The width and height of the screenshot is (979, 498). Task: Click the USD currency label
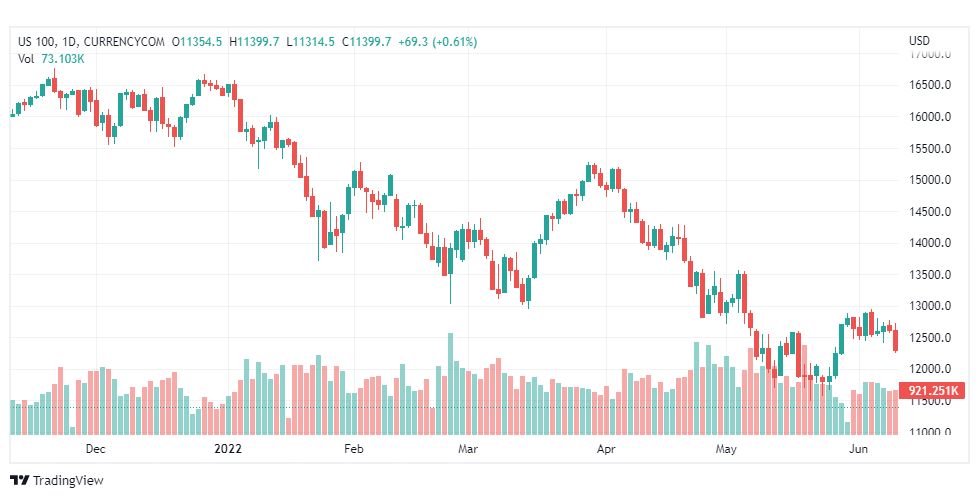[x=919, y=41]
